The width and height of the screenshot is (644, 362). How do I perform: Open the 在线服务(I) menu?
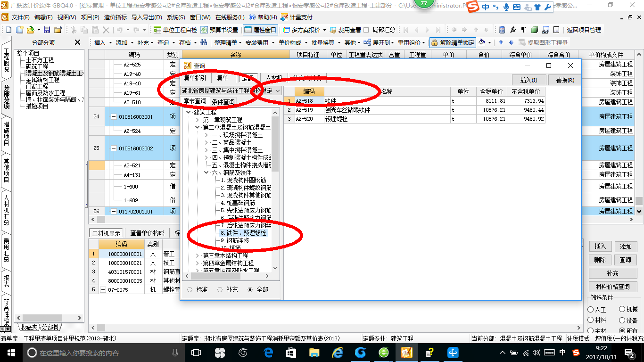coord(231,17)
